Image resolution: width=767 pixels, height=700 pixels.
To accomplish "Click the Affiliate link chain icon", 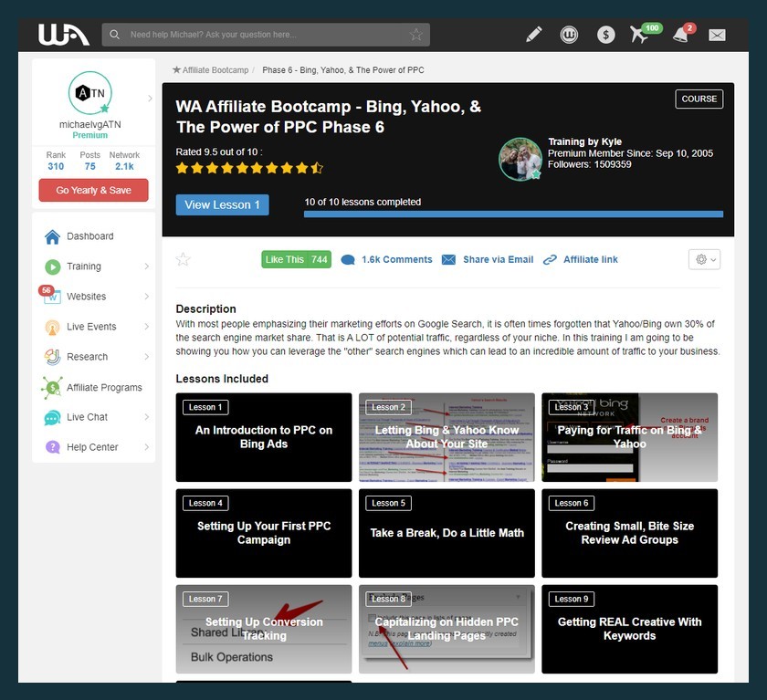I will coord(550,259).
